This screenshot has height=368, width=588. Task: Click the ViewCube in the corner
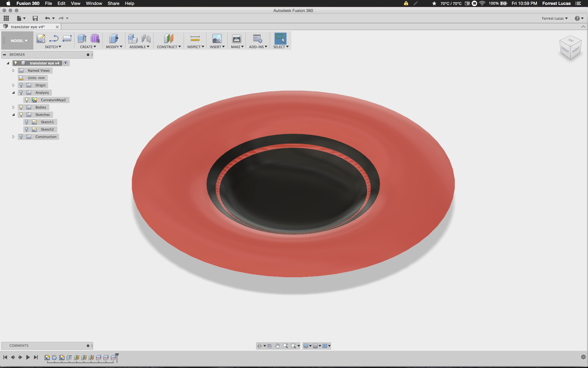(570, 48)
